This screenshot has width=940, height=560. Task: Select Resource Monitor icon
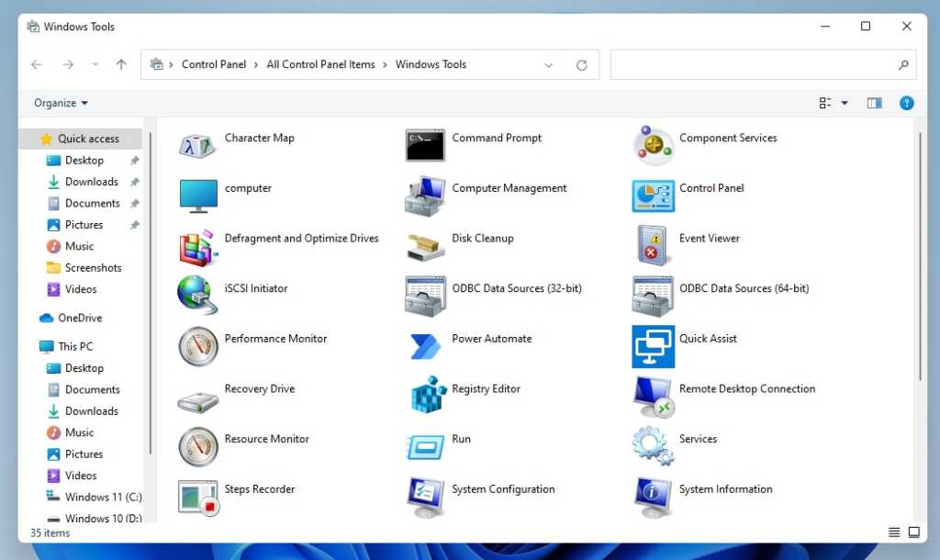click(198, 447)
